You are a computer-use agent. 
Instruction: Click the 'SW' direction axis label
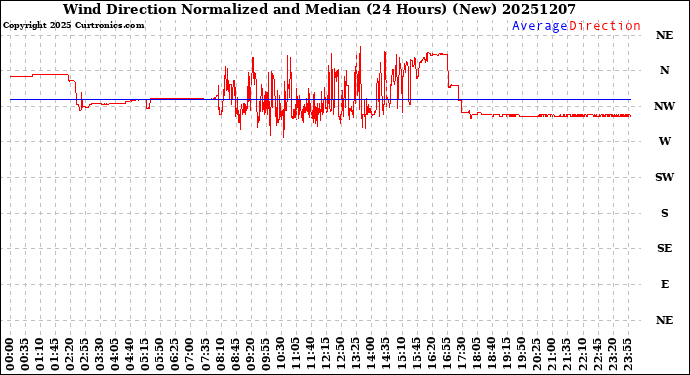[x=664, y=177]
